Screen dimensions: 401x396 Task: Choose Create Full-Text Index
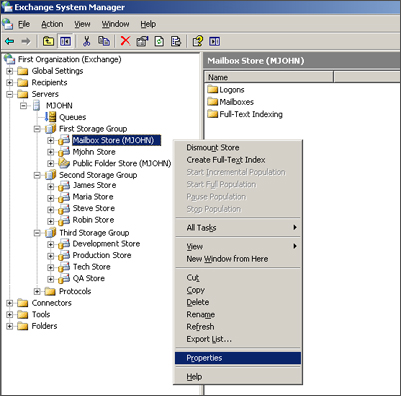[x=238, y=160]
